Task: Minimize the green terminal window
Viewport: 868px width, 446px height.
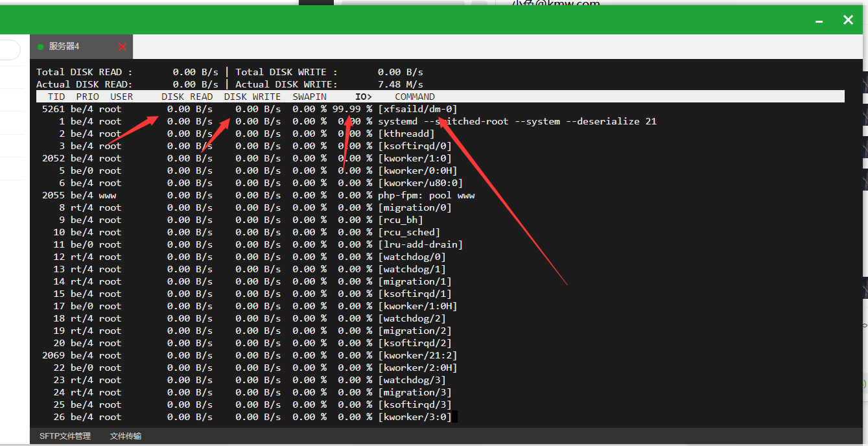Action: tap(819, 21)
